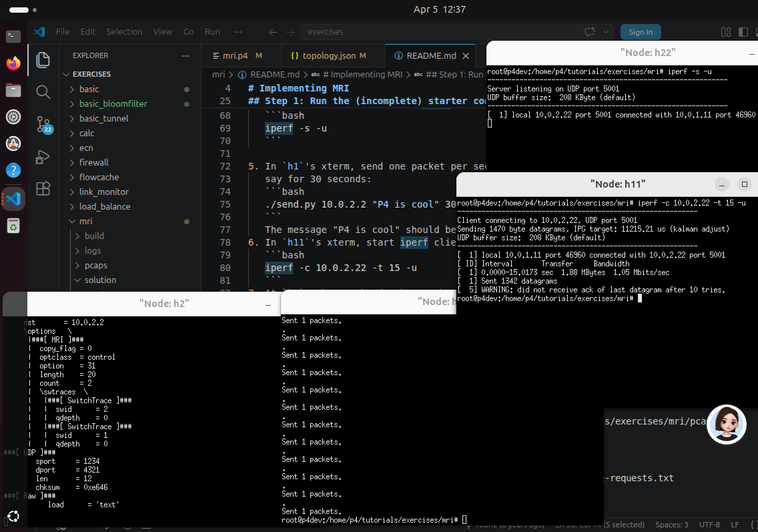
Task: Expand the load_balance folder
Action: click(x=131, y=206)
